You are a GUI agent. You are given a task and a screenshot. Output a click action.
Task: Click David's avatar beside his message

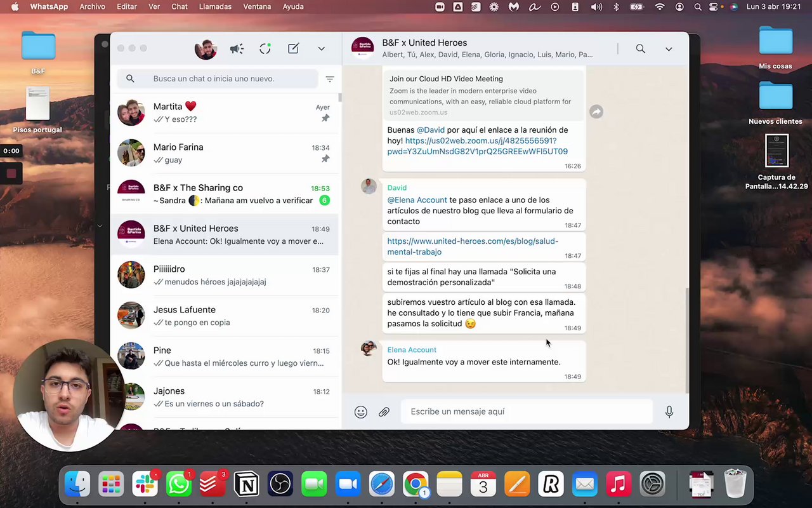369,186
